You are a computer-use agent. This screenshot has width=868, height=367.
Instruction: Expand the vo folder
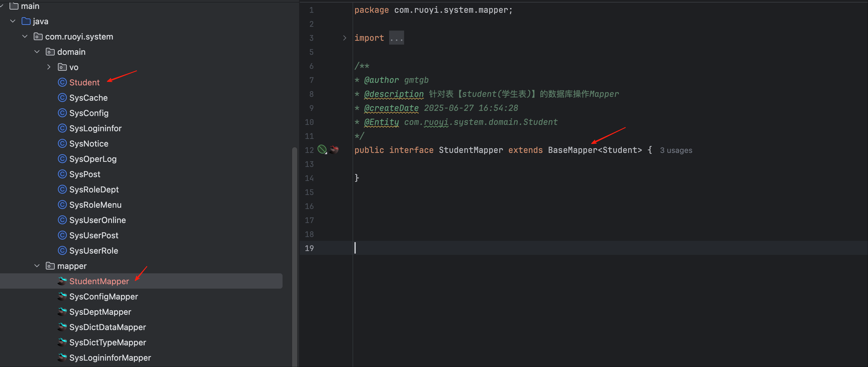[x=49, y=67]
